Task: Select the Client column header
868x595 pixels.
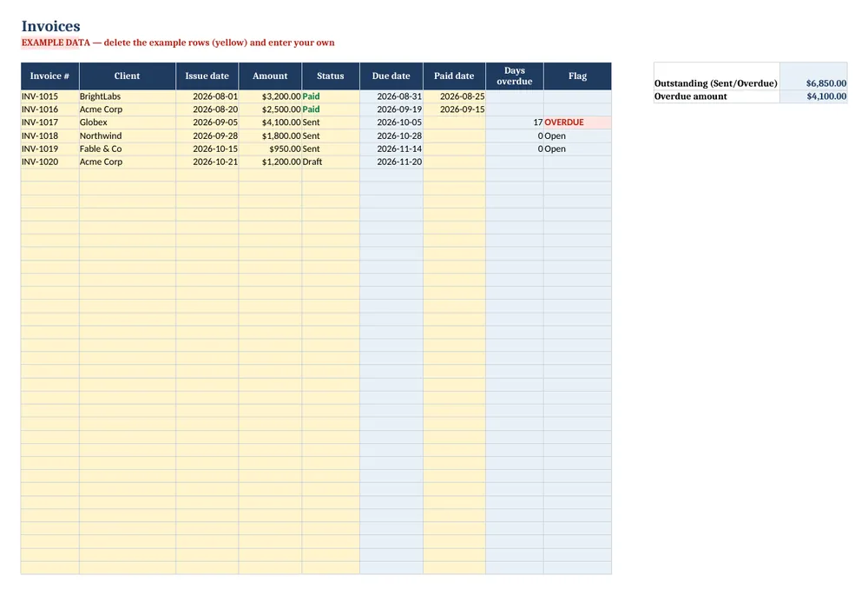Action: (x=128, y=76)
